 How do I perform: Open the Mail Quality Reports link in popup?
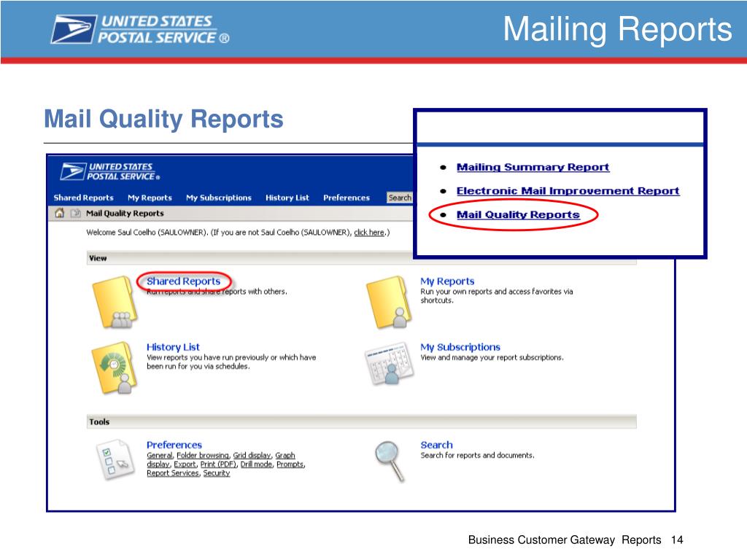(518, 215)
